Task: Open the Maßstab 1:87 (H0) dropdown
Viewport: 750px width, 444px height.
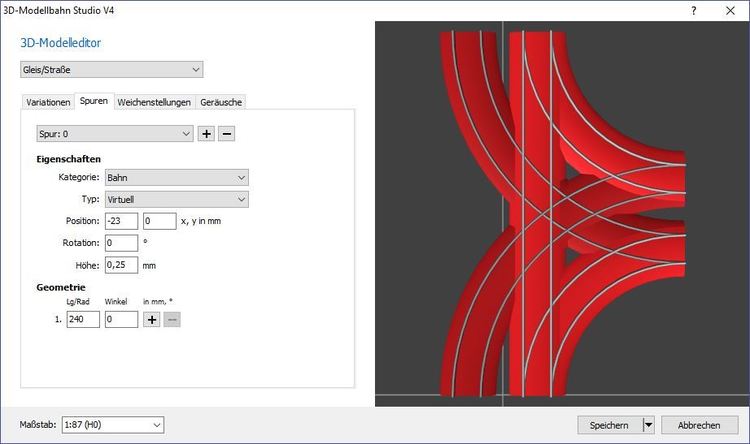Action: 113,425
